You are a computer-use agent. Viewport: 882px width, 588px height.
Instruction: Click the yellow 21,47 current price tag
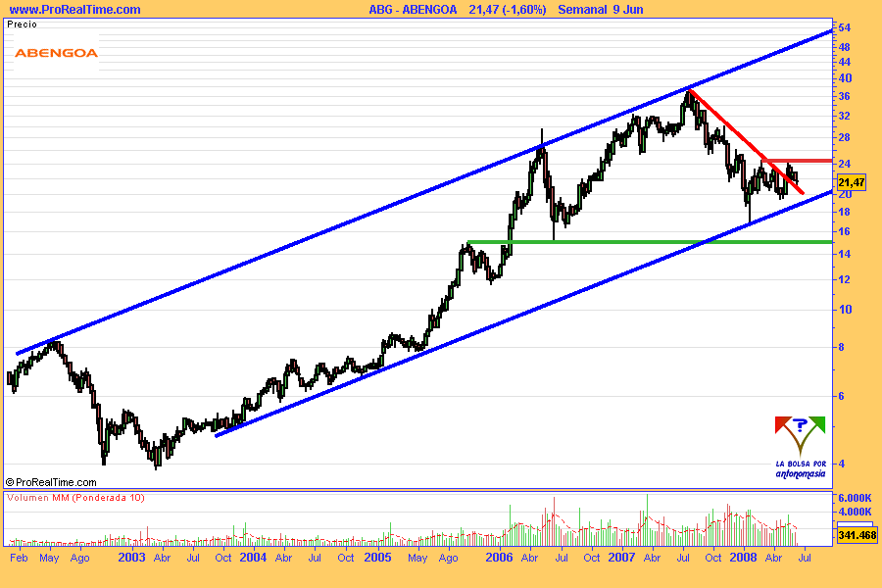pyautogui.click(x=851, y=182)
